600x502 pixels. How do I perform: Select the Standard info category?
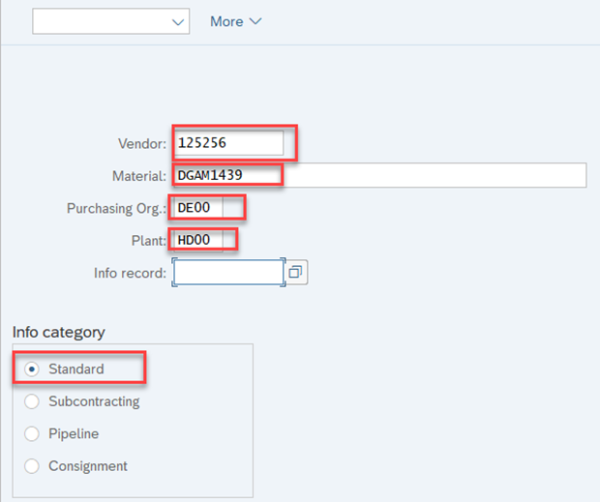pos(32,369)
